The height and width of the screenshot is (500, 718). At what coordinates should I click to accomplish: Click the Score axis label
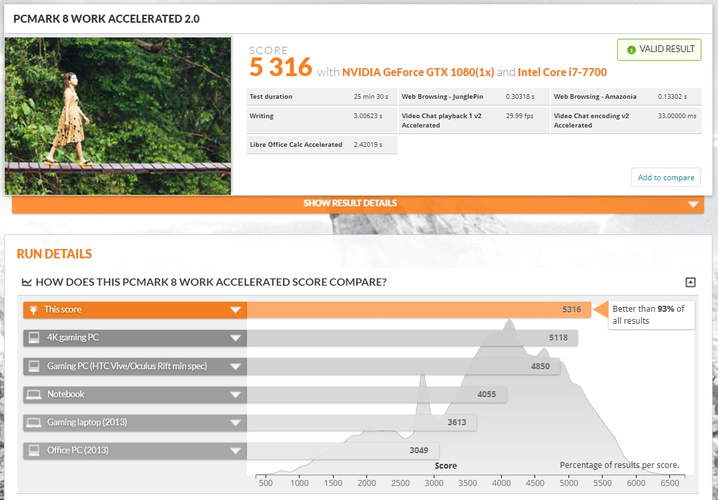coord(446,466)
